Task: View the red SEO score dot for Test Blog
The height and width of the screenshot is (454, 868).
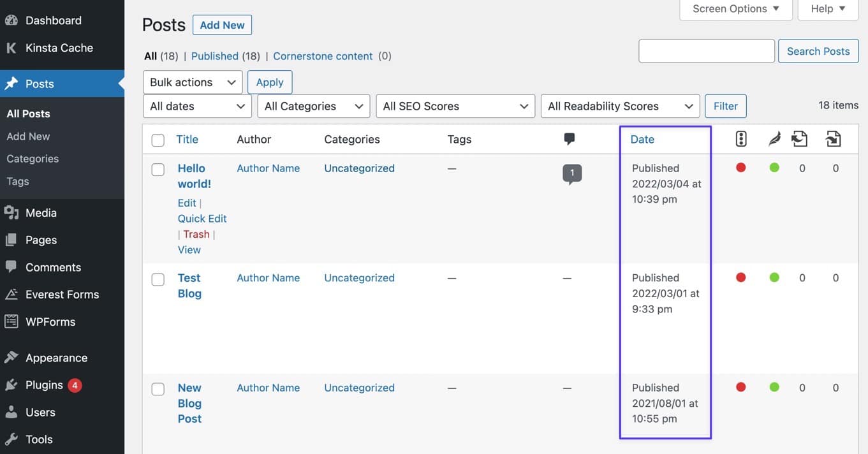Action: coord(741,277)
